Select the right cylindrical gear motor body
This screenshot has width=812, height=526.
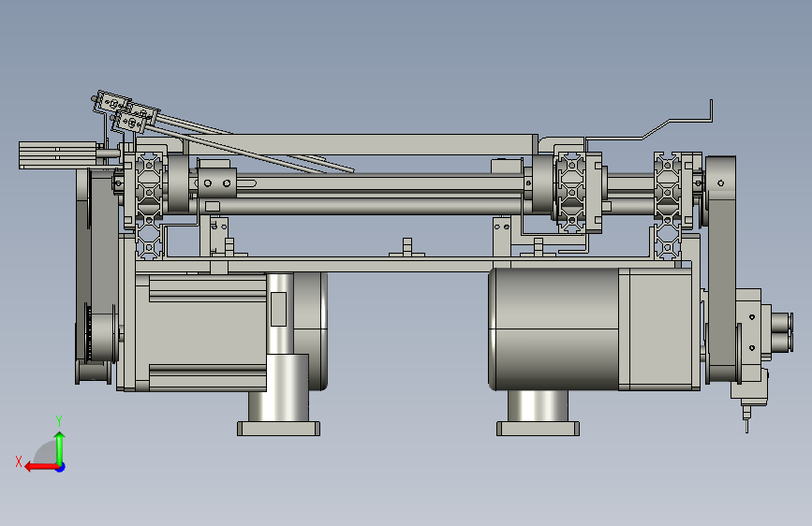click(554, 329)
